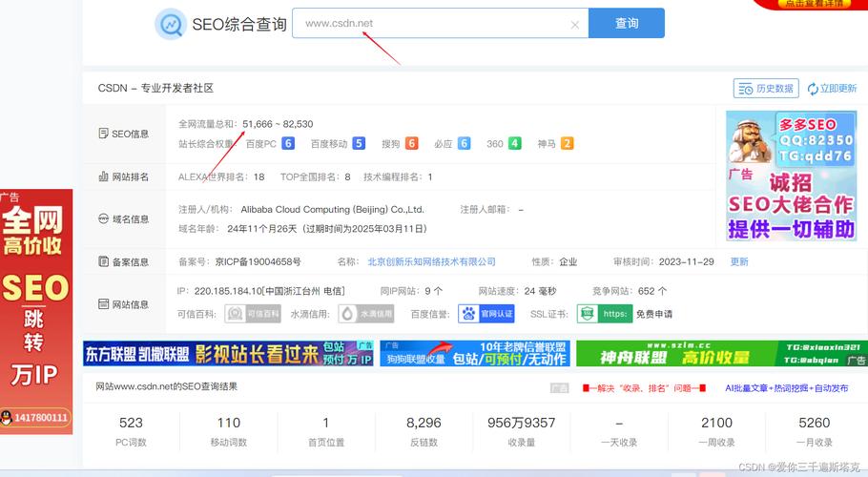The width and height of the screenshot is (868, 477).
Task: Click the 搜狗 weight badge 6
Action: pyautogui.click(x=412, y=144)
